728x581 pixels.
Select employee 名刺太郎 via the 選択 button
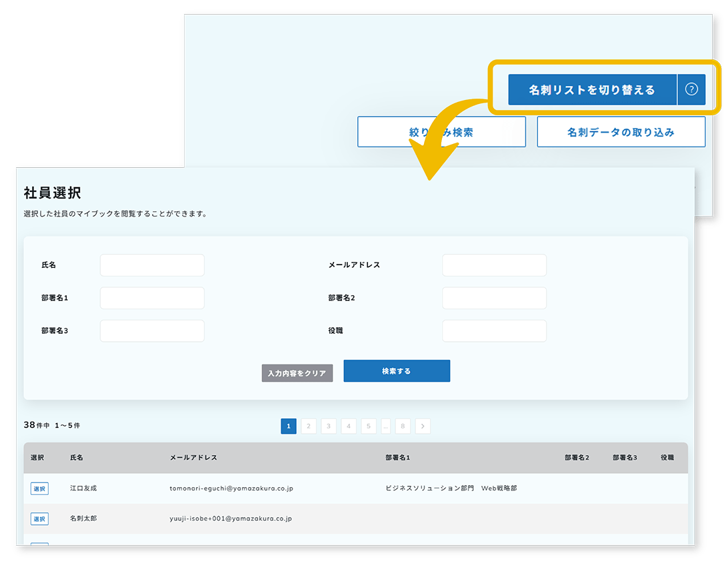(39, 518)
